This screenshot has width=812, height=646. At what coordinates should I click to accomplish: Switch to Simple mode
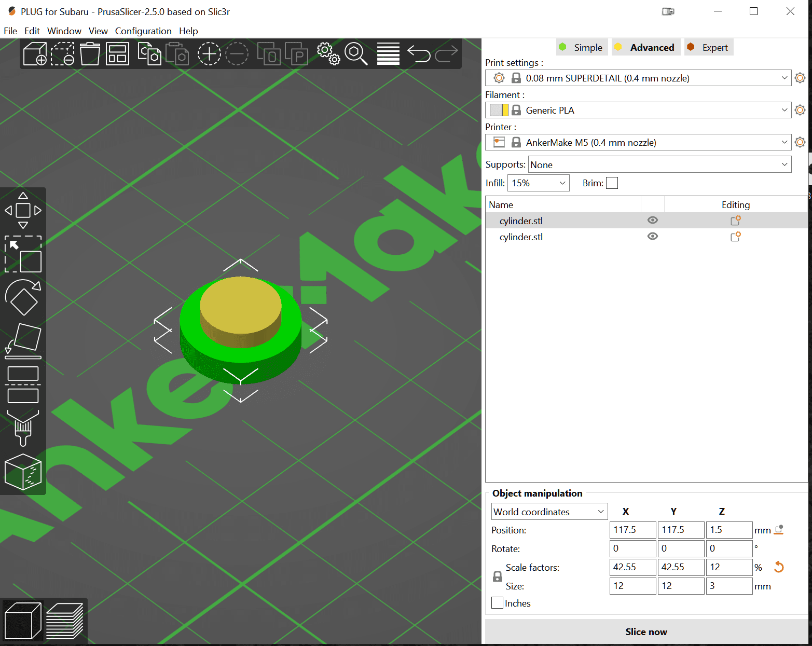click(582, 47)
